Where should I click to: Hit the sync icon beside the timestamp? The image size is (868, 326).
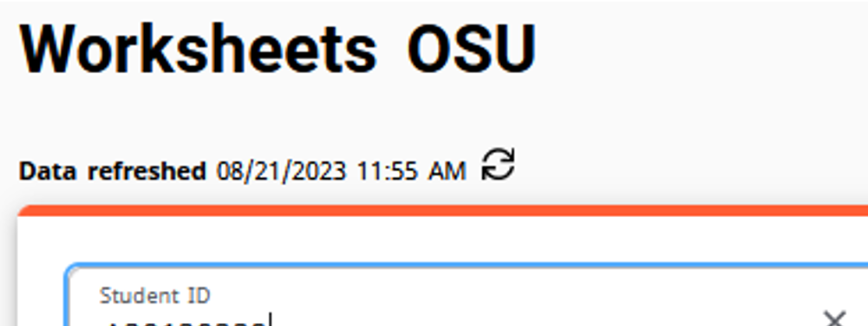click(498, 165)
